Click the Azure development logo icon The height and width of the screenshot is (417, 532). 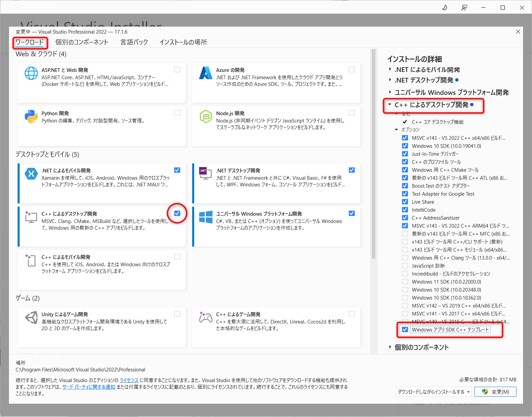(206, 73)
